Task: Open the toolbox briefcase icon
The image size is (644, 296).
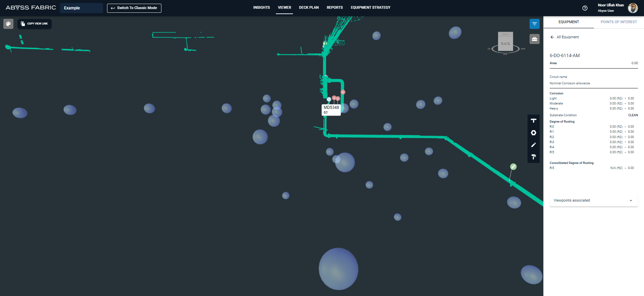Action: (x=534, y=39)
